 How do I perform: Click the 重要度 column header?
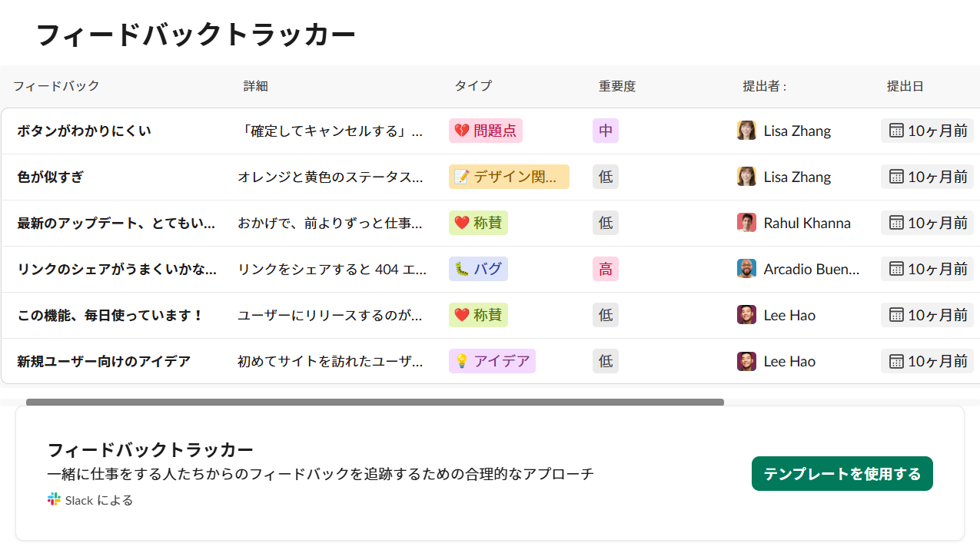coord(617,86)
